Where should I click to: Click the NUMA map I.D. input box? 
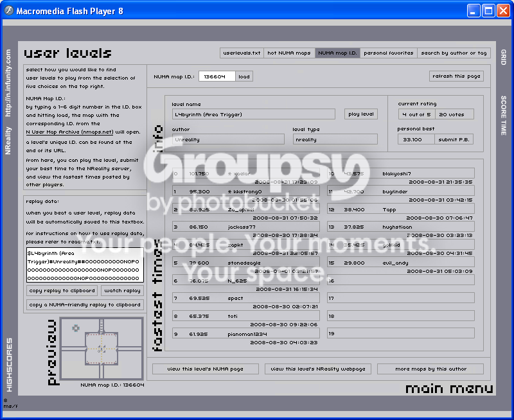click(x=217, y=76)
